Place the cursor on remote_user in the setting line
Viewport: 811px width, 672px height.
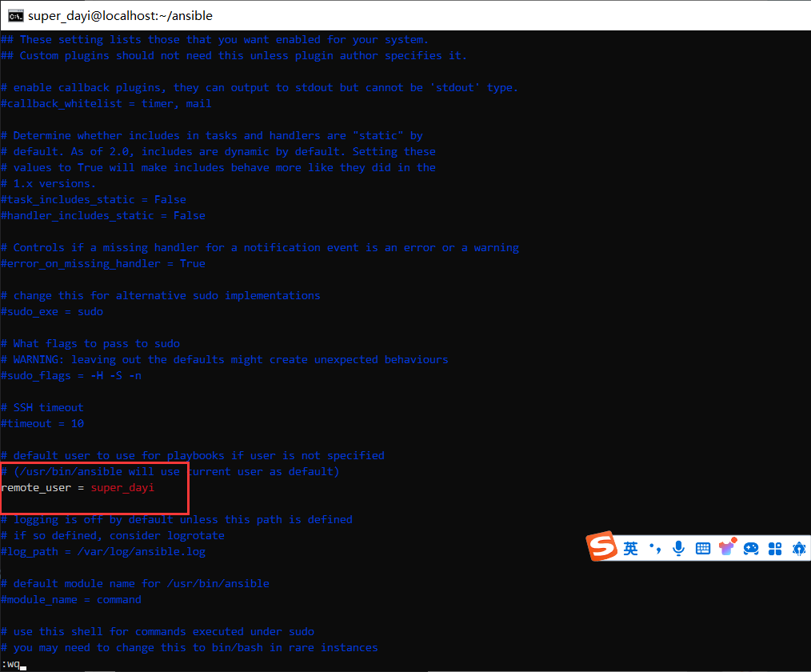36,488
